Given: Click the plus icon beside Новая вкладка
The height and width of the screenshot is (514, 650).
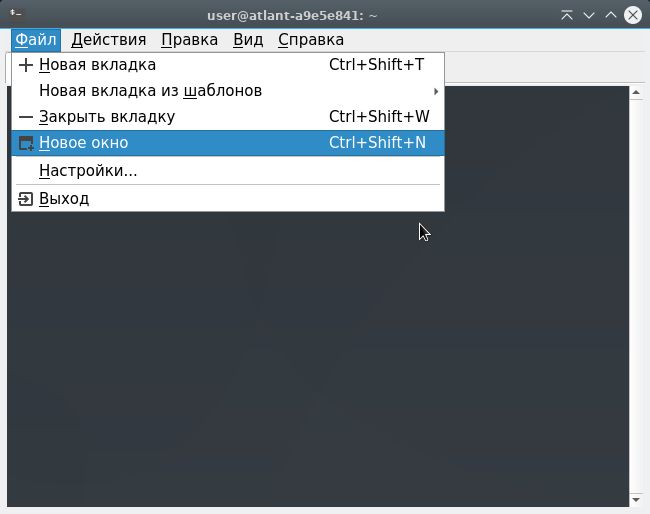Looking at the screenshot, I should pos(26,65).
